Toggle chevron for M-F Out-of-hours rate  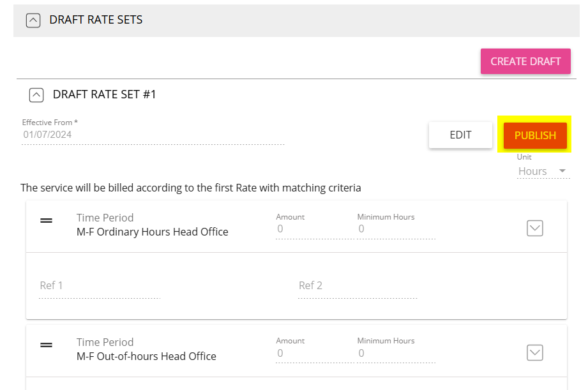click(535, 352)
